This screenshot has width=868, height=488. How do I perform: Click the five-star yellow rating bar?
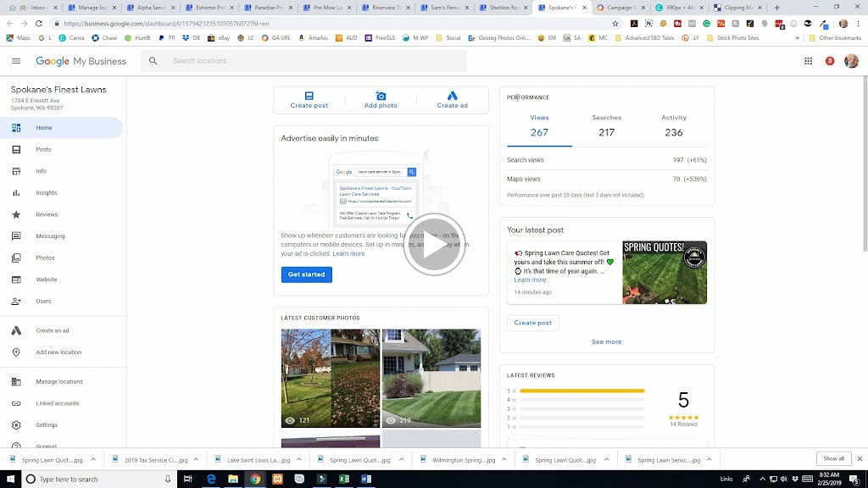pyautogui.click(x=581, y=391)
